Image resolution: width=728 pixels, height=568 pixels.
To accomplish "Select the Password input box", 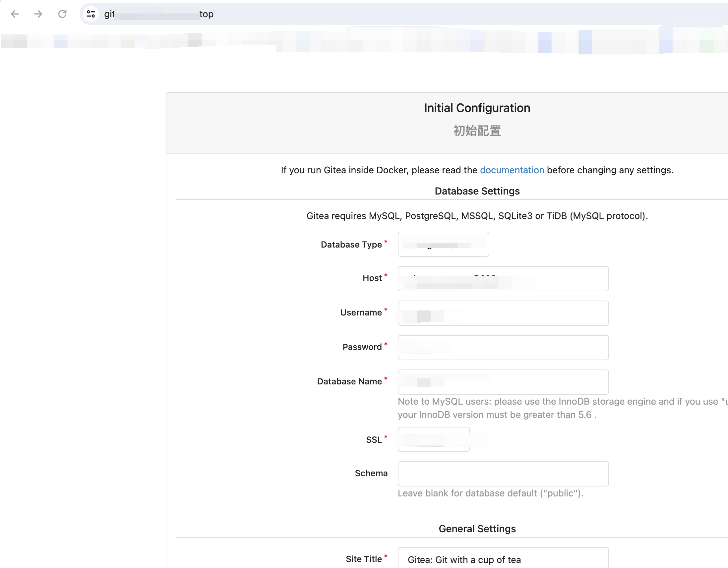I will pos(503,348).
